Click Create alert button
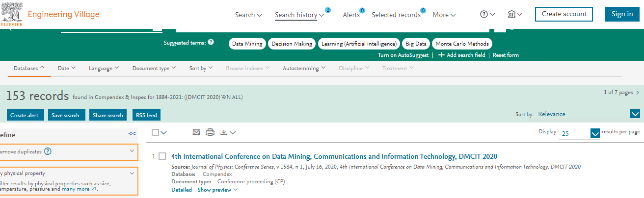The image size is (644, 198). pyautogui.click(x=25, y=115)
